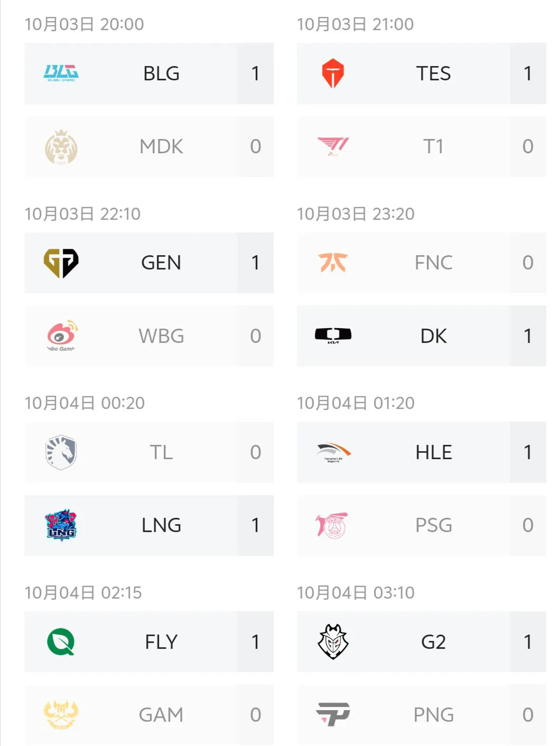Open the GEN team logo

[x=61, y=263]
